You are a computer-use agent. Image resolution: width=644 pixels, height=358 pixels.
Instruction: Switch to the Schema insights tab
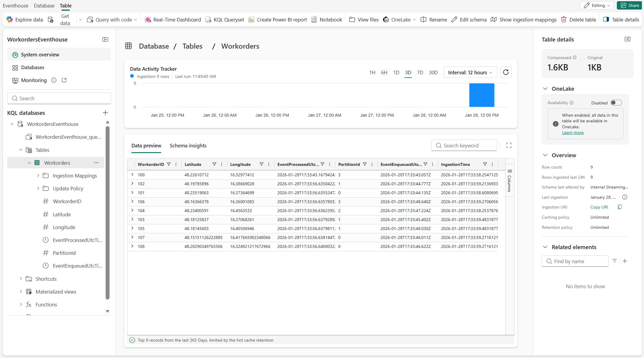[188, 146]
